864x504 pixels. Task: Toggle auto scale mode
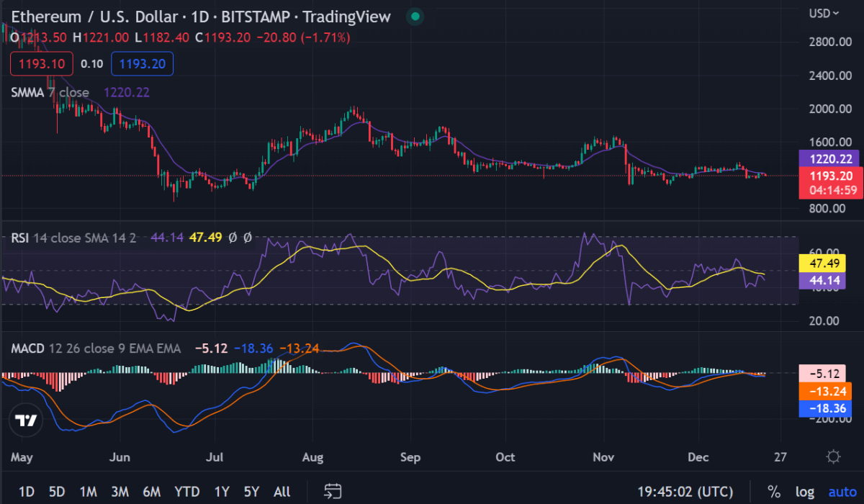(842, 492)
